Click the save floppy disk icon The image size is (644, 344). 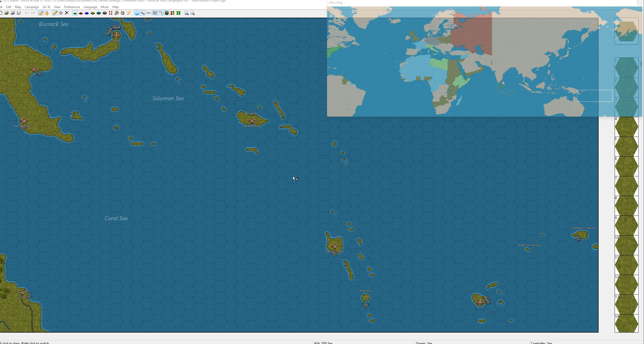(19, 13)
